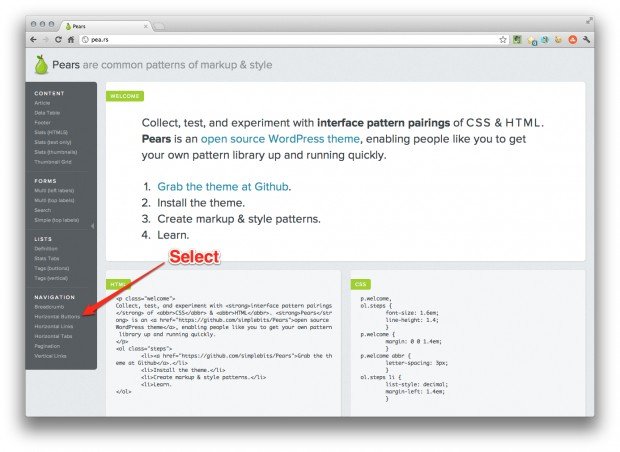This screenshot has height=452, width=620.
Task: Open Horizontal Links pattern
Action: point(54,327)
